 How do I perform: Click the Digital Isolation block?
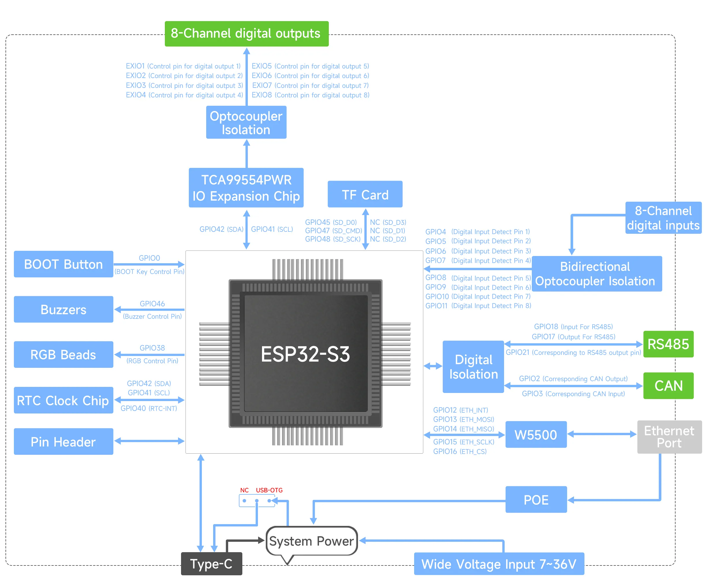(473, 367)
